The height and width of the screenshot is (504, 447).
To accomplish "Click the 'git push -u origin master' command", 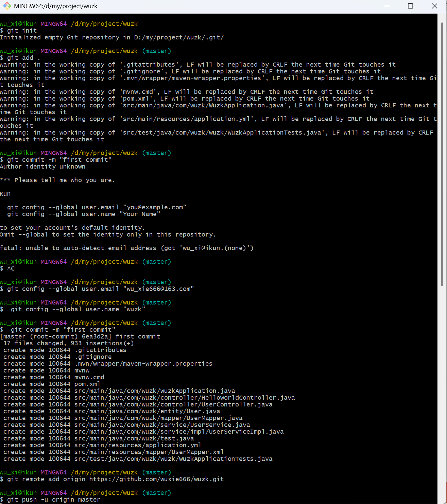I will [x=50, y=500].
